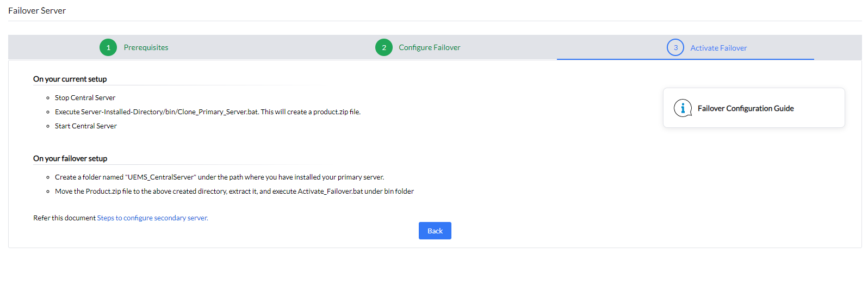Viewport: 868px width, 284px height.
Task: Click the "Stop Central Server" instruction
Action: 85,98
